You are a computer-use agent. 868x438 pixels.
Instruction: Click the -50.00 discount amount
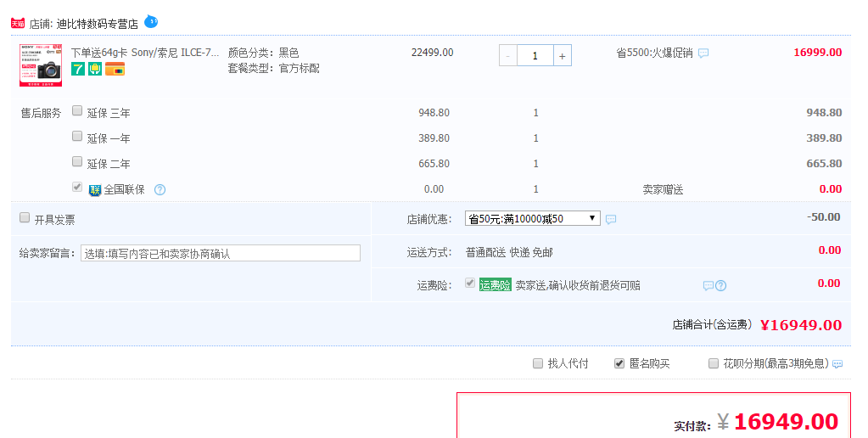[824, 217]
